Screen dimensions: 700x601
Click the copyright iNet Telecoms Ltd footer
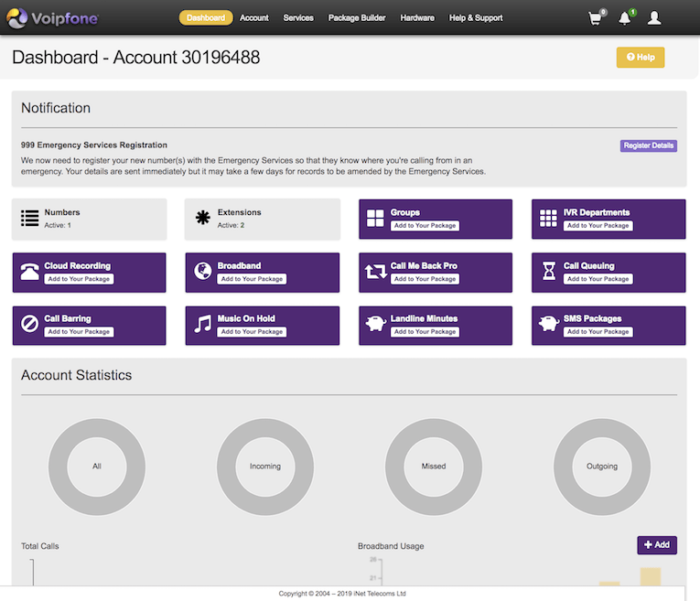point(342,594)
